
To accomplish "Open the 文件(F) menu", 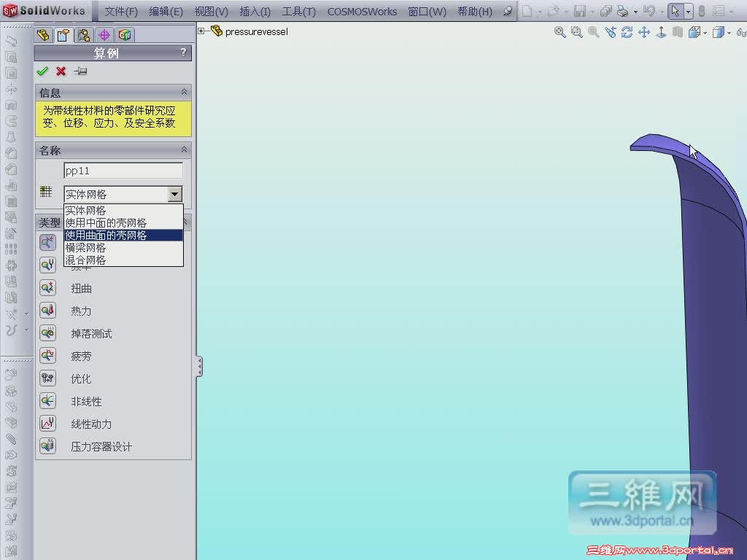I will 121,12.
